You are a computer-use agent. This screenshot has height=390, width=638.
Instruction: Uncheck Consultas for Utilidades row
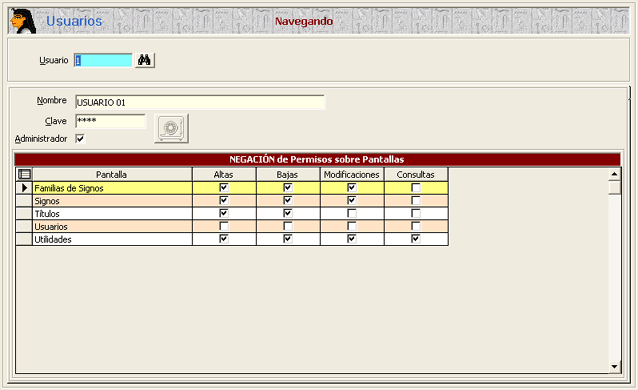tap(416, 239)
